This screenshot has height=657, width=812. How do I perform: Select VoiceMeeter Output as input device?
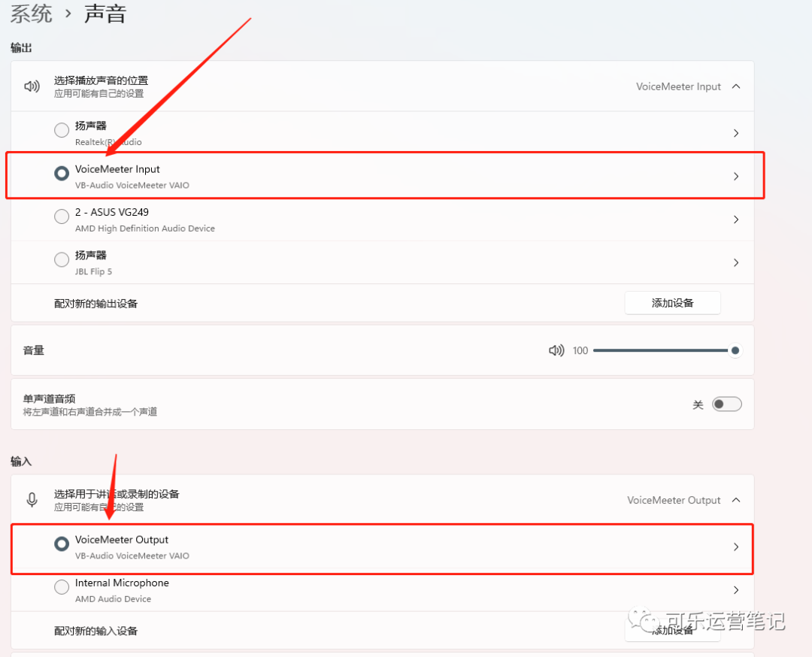[x=62, y=543]
